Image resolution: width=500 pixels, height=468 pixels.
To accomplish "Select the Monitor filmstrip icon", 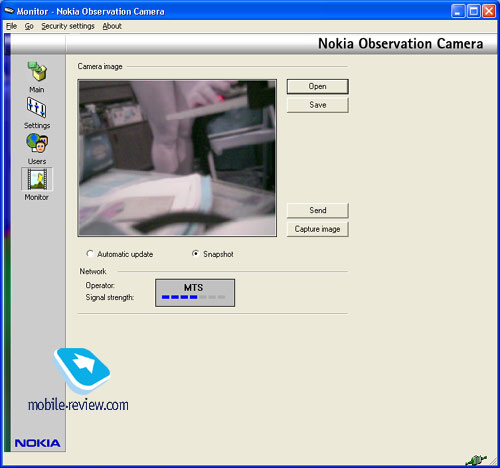I will (x=37, y=179).
